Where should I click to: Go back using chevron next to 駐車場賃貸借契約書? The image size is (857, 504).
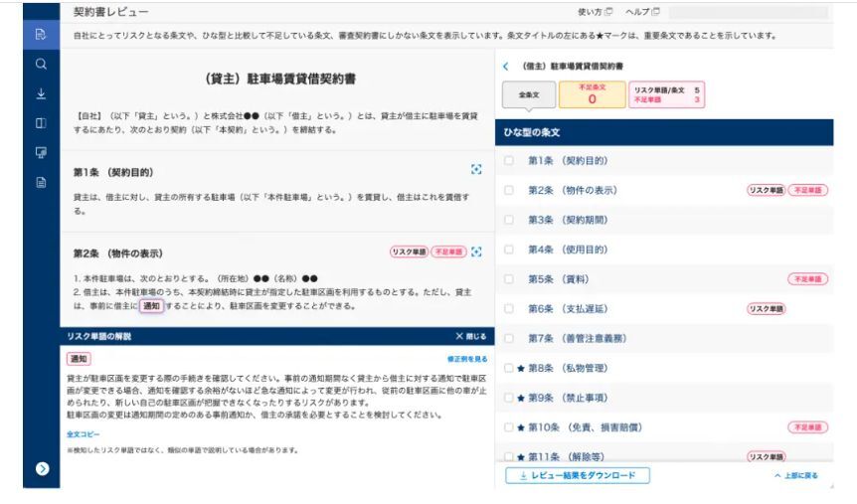click(x=506, y=67)
